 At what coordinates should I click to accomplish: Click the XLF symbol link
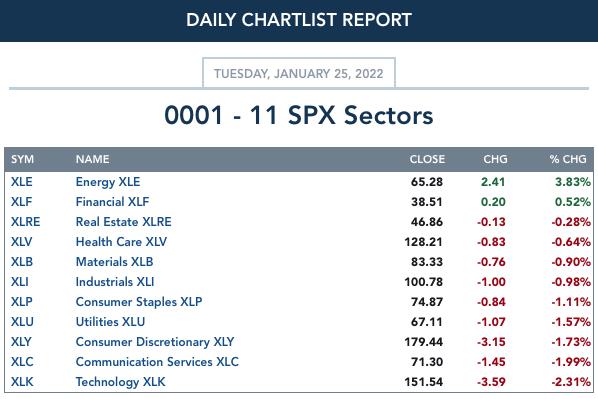point(21,201)
